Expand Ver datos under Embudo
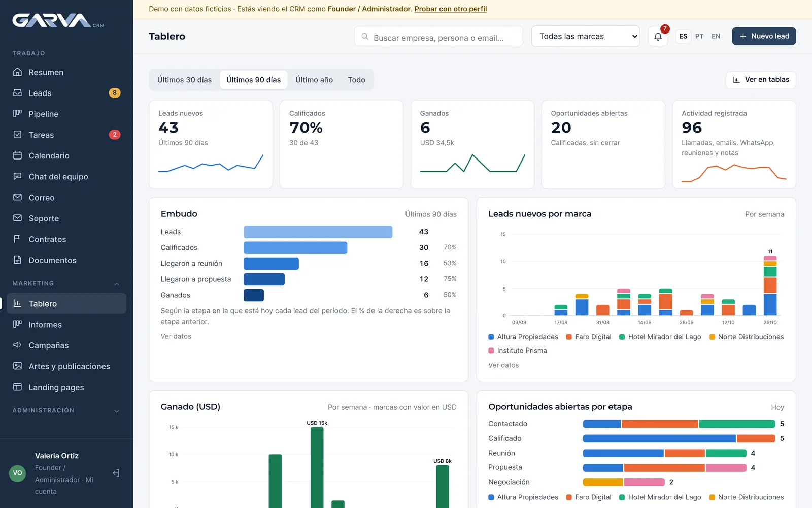Image resolution: width=812 pixels, height=508 pixels. click(x=176, y=336)
